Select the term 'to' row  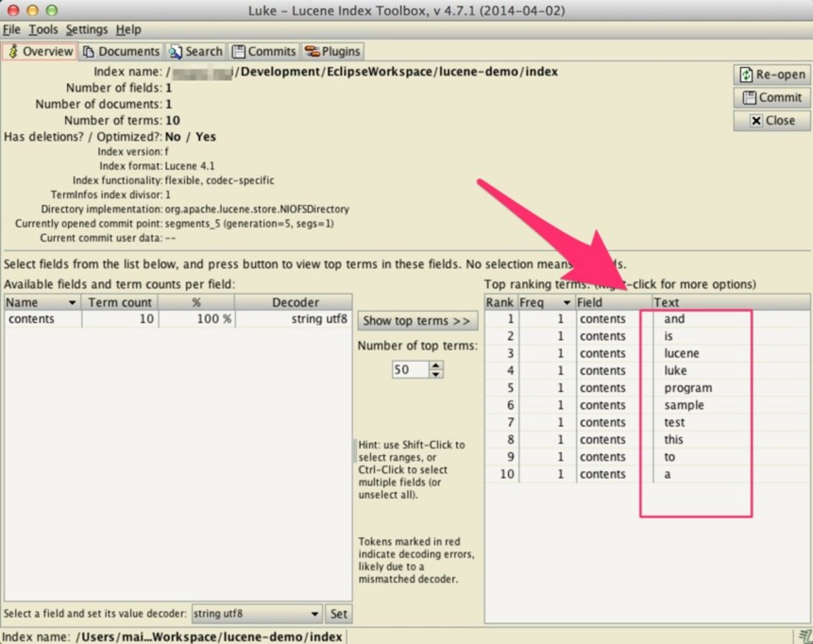point(647,457)
